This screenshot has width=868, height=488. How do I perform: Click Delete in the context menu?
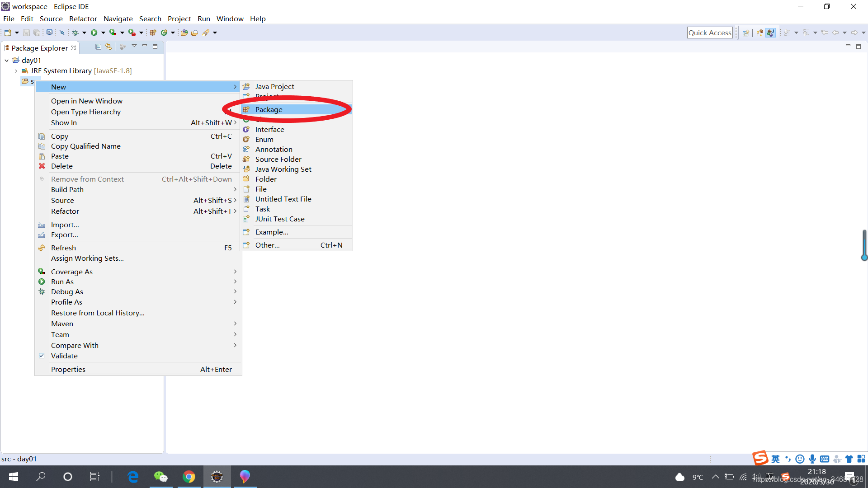click(138, 166)
